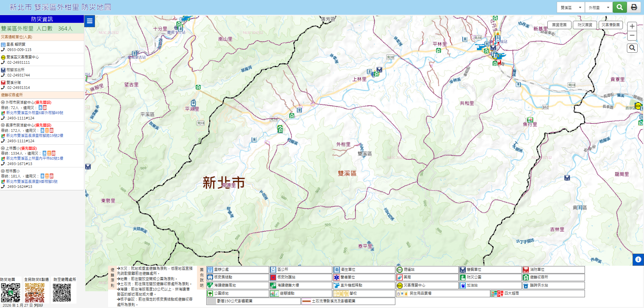Open address link 新北市雙溪區長源里9鄰柑腳3號
This screenshot has width=644, height=308.
(x=32, y=181)
